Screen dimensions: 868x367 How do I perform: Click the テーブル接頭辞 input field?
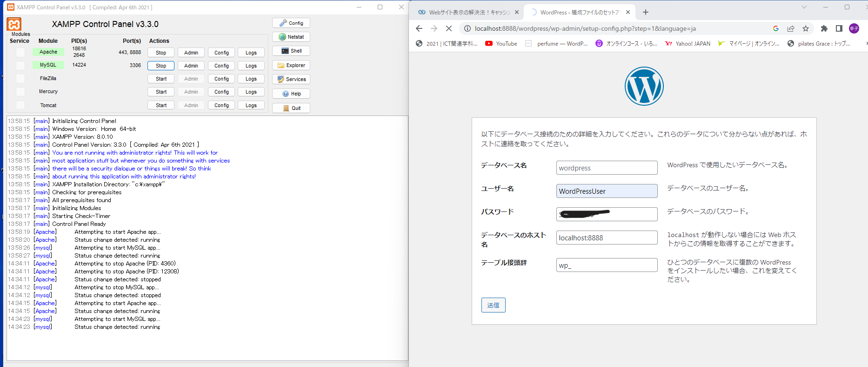click(x=607, y=265)
